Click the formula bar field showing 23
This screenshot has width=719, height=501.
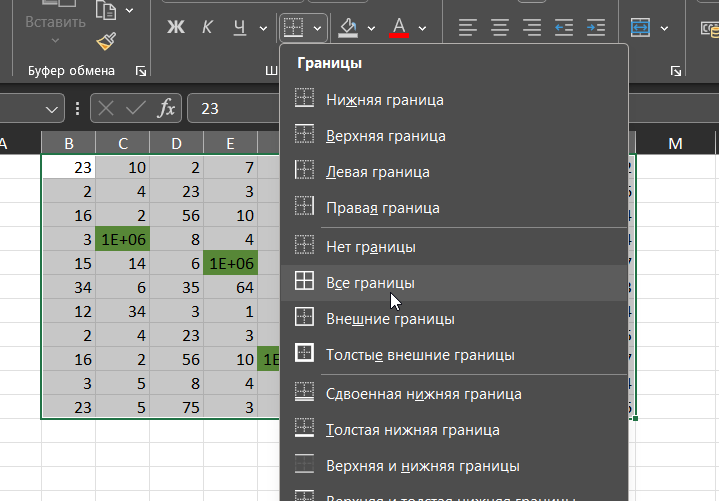pos(300,108)
